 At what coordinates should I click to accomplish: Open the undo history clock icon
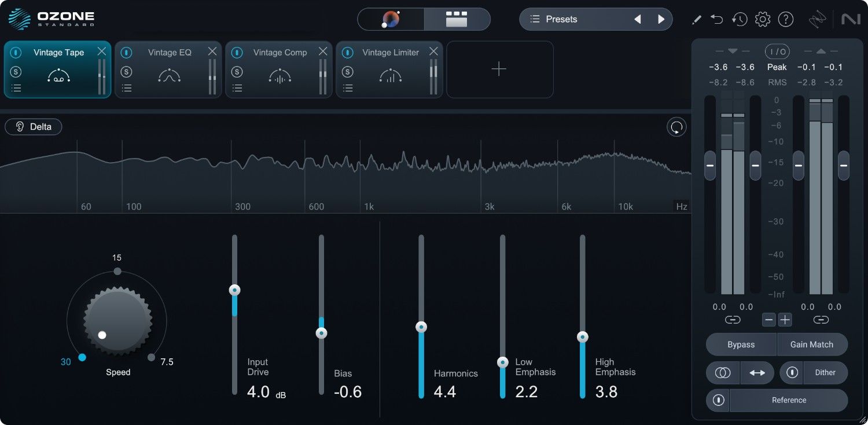[739, 19]
